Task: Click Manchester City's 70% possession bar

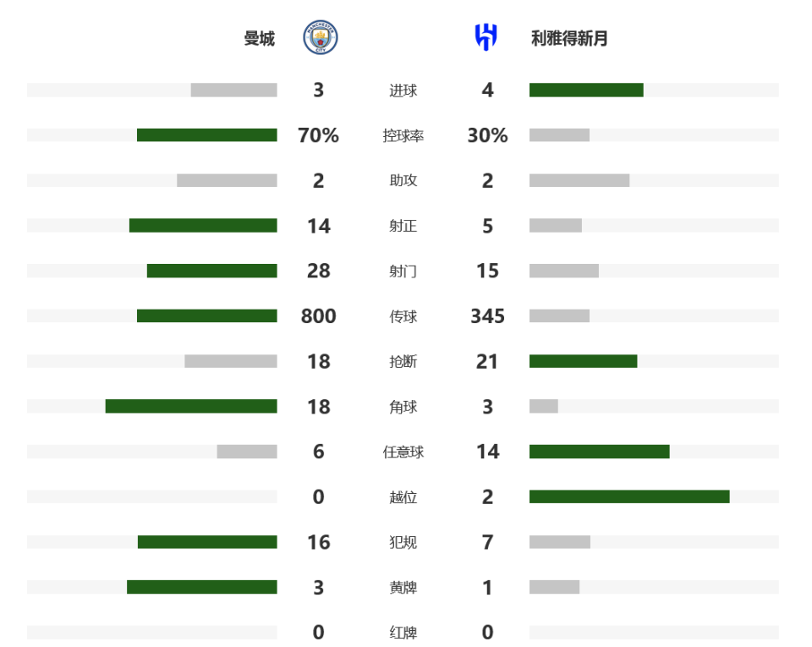Action: pyautogui.click(x=206, y=135)
